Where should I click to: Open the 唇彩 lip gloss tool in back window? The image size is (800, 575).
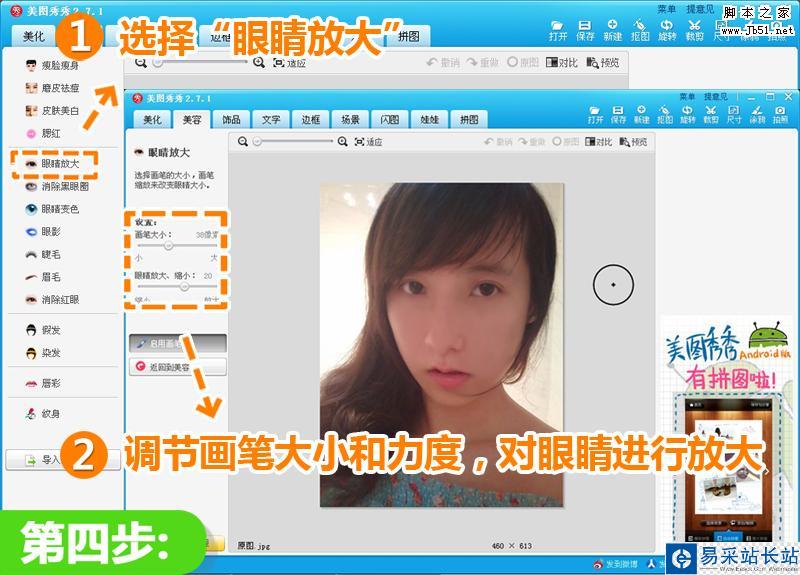[x=43, y=383]
